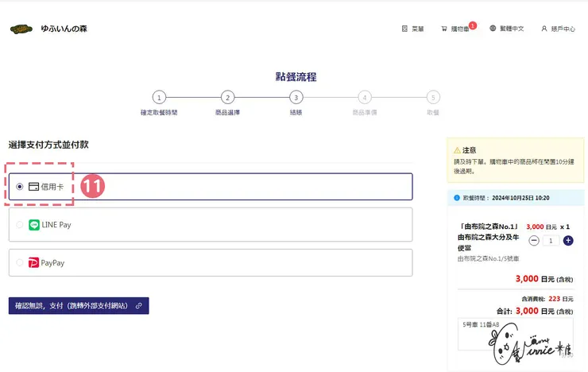The image size is (588, 372).
Task: Go to step 1 確定取餐時間 circle
Action: [159, 98]
